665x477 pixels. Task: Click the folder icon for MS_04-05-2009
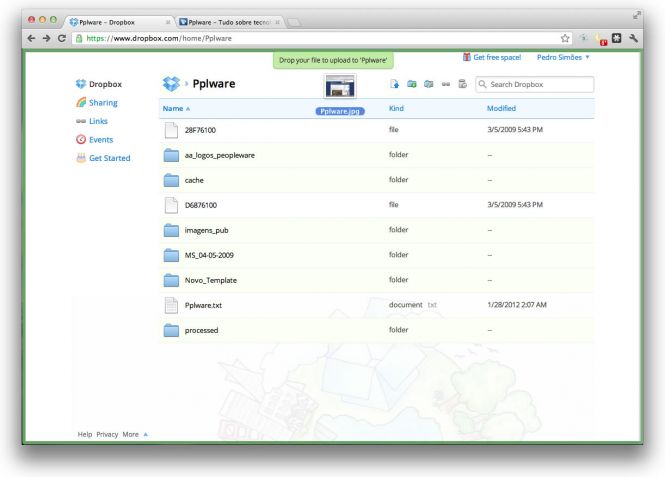pyautogui.click(x=171, y=255)
